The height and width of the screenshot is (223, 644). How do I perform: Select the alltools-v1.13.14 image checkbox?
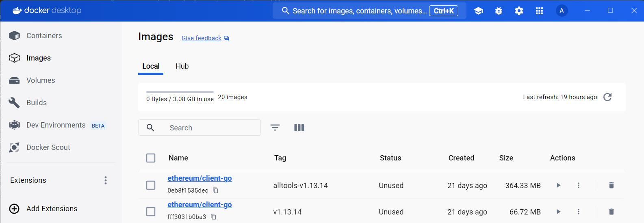click(151, 185)
